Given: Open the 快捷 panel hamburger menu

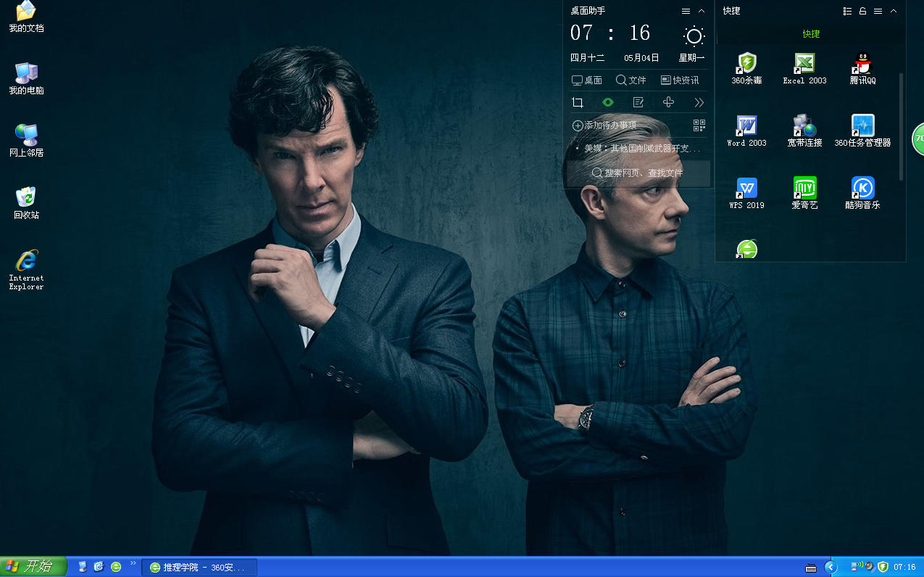Looking at the screenshot, I should coord(878,11).
